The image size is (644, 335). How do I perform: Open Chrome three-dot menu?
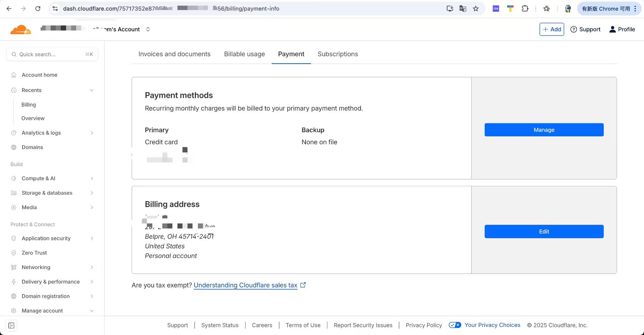click(x=635, y=9)
